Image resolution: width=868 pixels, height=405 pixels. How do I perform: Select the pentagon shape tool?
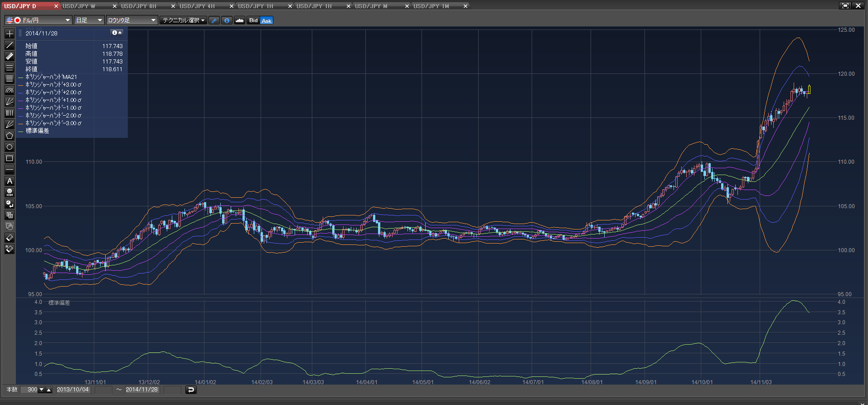click(10, 136)
